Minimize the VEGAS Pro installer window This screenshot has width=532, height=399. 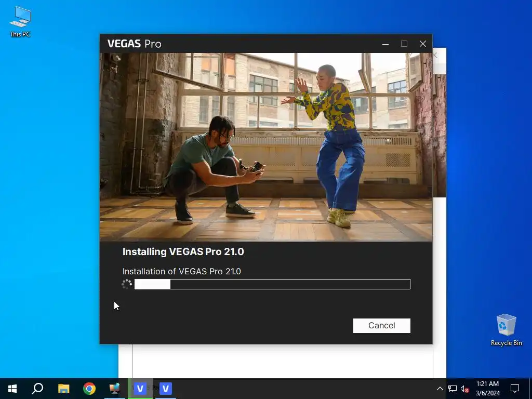385,44
